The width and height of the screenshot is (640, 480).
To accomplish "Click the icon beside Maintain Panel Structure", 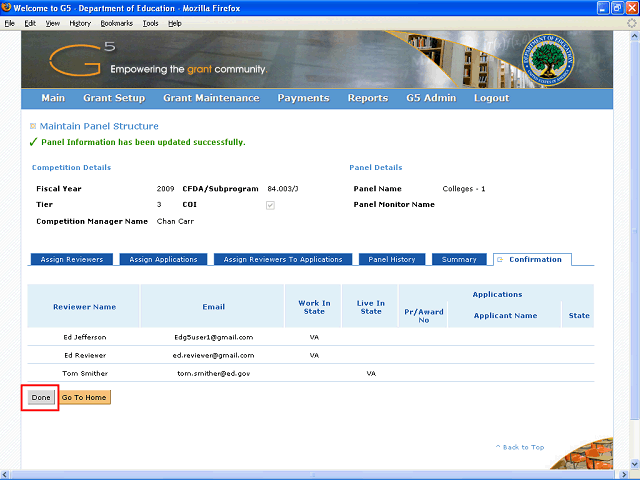I will [x=33, y=126].
